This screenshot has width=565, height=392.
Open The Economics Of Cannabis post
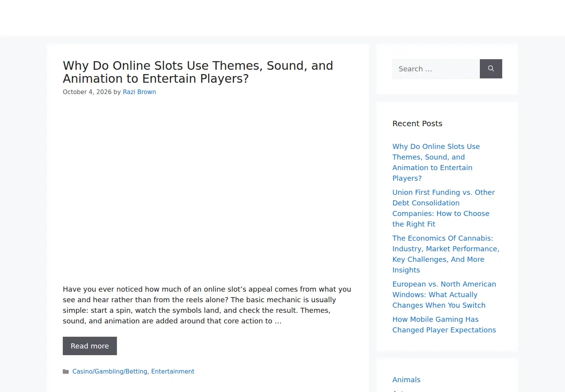click(x=446, y=254)
